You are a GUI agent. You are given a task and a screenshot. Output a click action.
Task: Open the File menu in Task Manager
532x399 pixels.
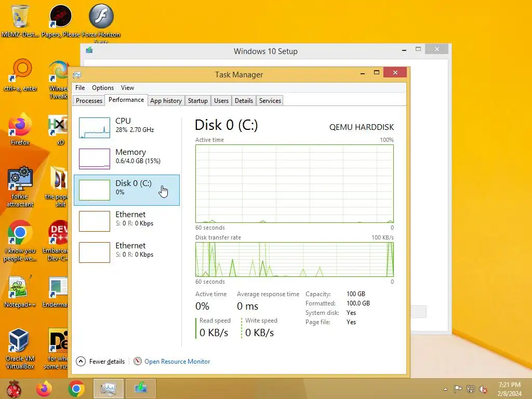coord(80,87)
